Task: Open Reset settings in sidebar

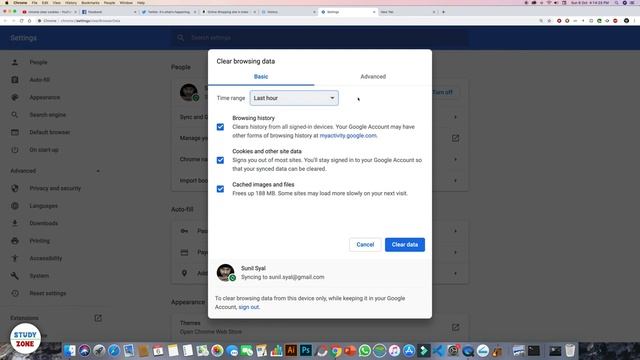Action: 47,293
